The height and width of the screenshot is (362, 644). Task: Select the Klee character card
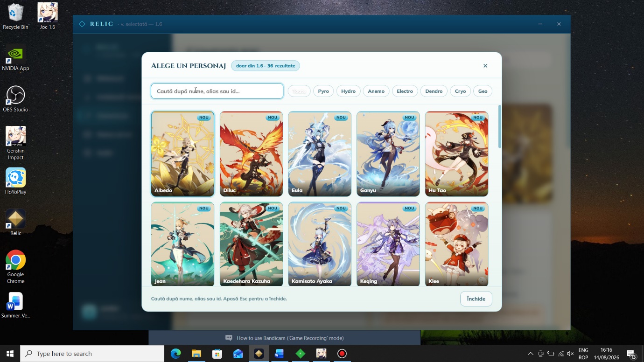pos(456,244)
